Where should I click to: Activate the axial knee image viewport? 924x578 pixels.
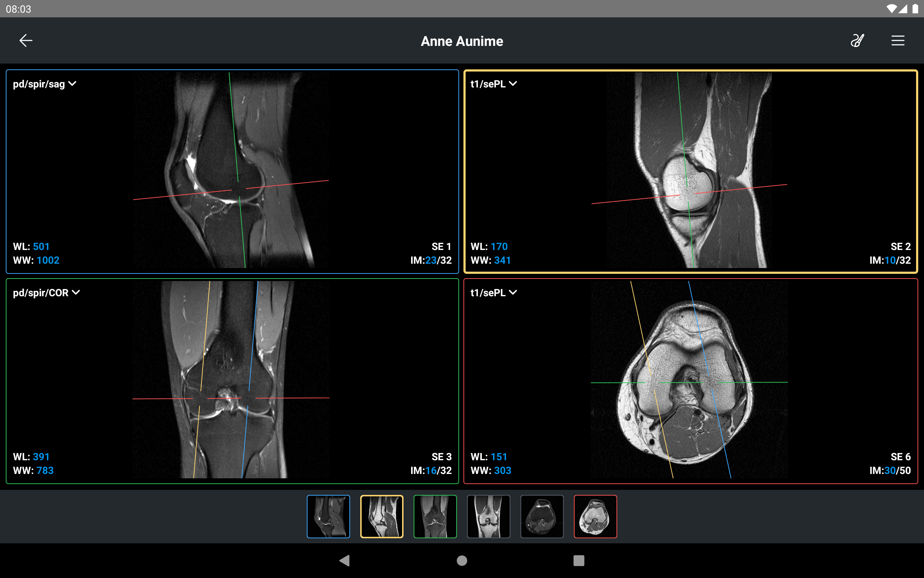pos(690,381)
